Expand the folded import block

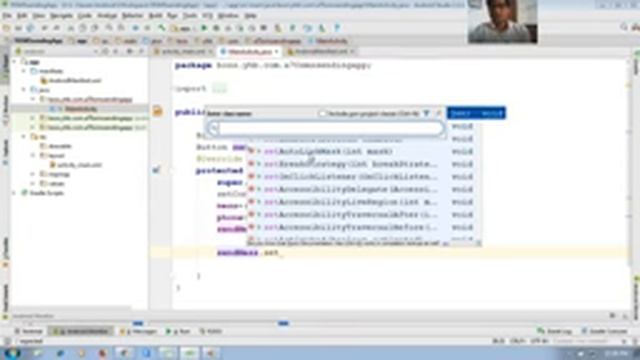220,89
